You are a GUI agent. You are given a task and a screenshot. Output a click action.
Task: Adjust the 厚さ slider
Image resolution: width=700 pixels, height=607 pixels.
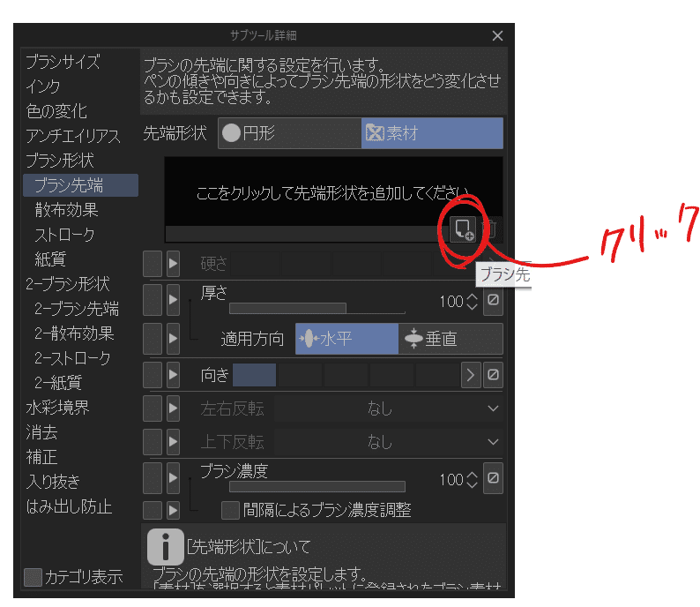pos(317,308)
